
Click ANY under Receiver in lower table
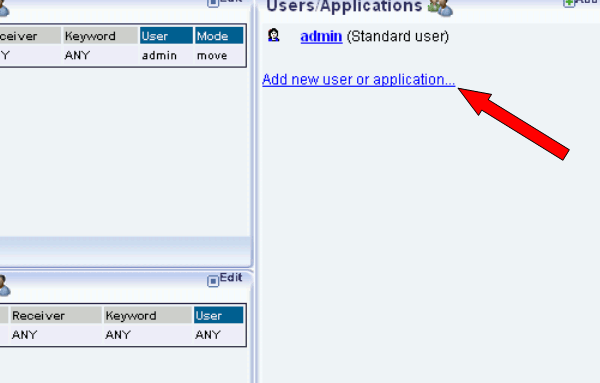[x=24, y=335]
